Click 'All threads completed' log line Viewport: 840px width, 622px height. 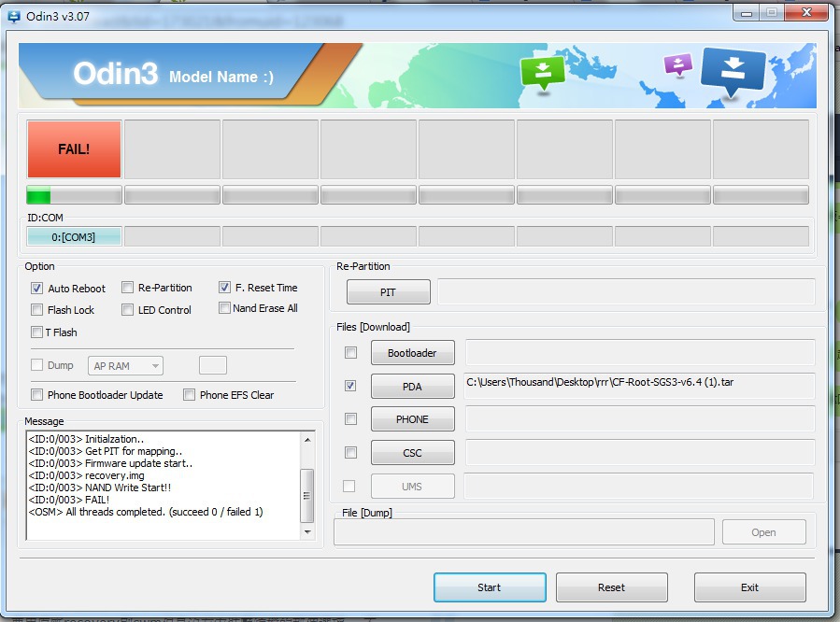pos(146,513)
